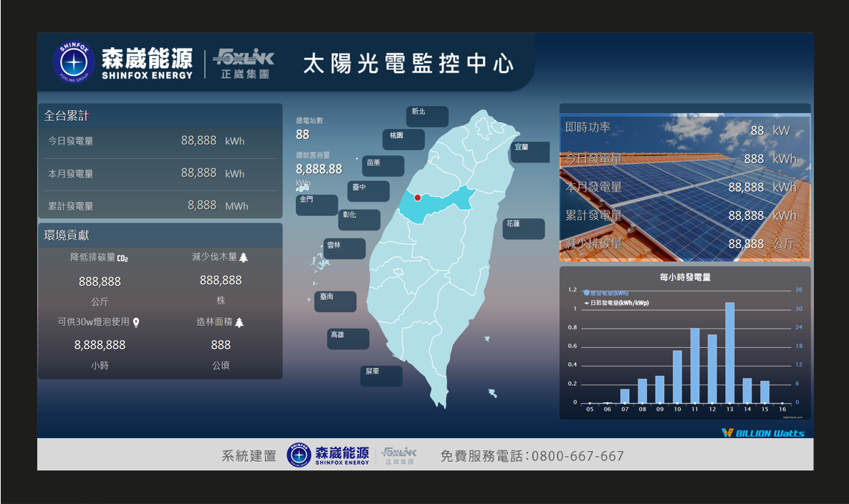Click the red location dot on map

[418, 198]
